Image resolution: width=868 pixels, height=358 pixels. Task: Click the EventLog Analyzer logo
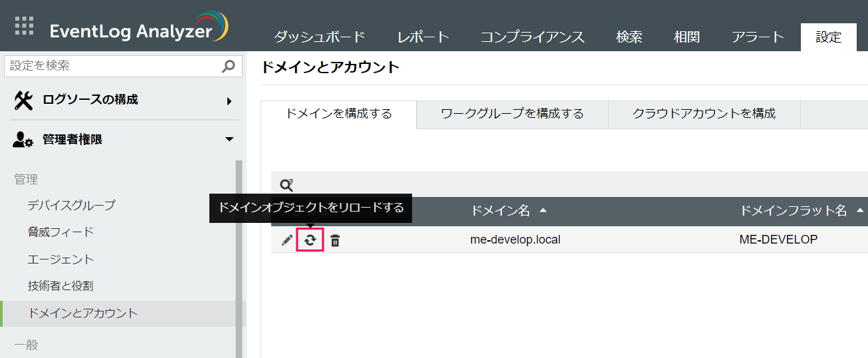click(139, 29)
